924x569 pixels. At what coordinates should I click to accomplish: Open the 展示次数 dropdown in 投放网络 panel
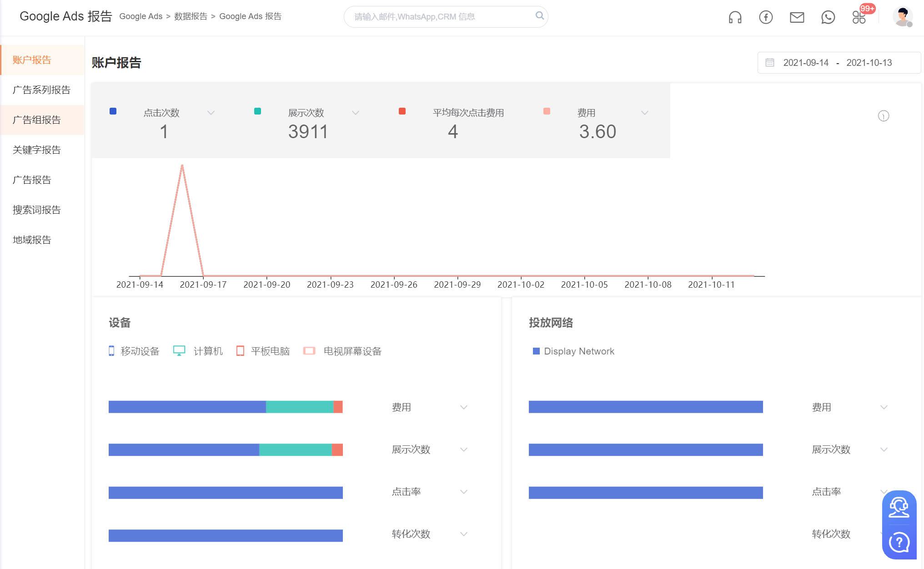click(x=884, y=449)
